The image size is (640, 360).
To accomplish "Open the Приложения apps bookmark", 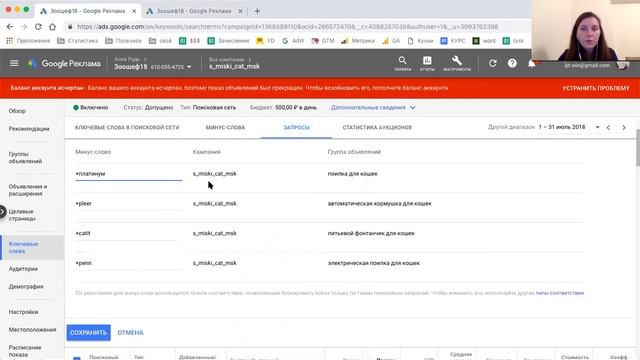I will pyautogui.click(x=28, y=41).
